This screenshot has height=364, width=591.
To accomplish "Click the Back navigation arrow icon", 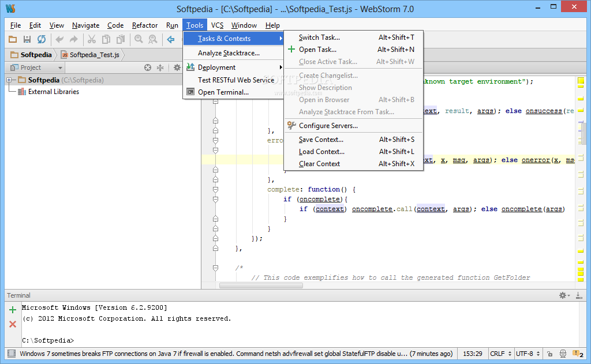I will 171,39.
